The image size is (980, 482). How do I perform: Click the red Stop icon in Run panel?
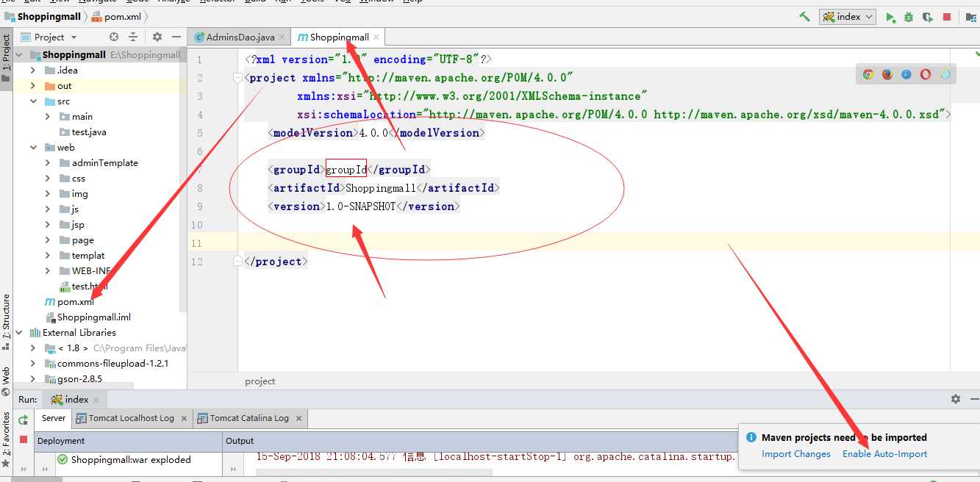click(24, 439)
